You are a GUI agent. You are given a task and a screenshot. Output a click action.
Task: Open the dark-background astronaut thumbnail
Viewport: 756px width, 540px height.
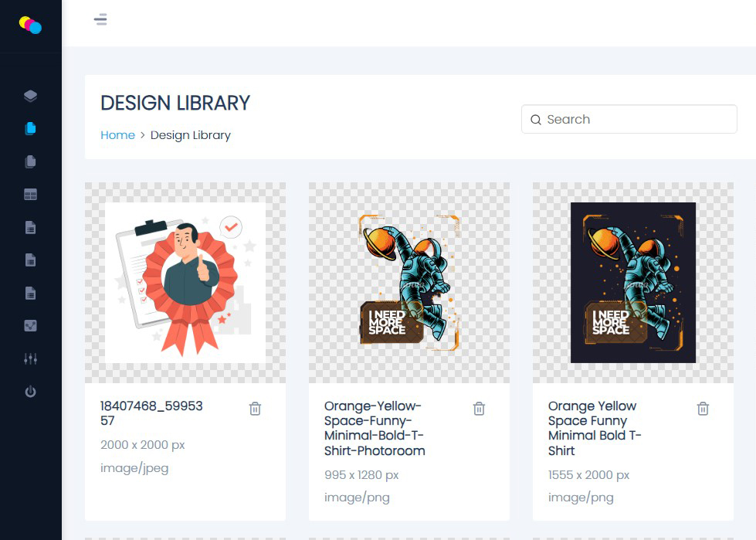coord(633,283)
